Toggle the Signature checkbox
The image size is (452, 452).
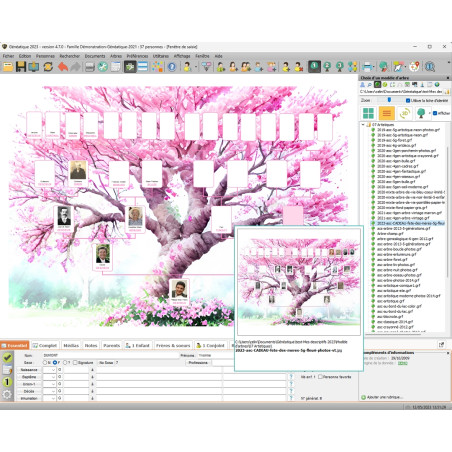click(x=75, y=362)
